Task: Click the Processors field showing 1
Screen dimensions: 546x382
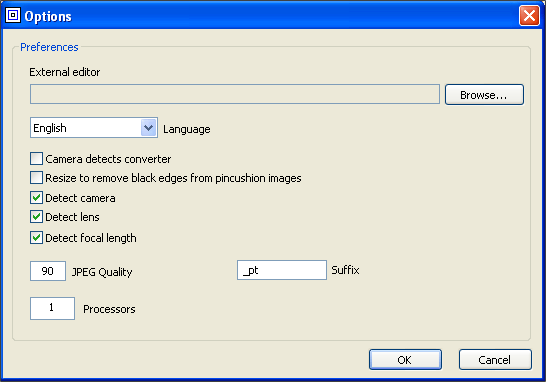Action: tap(52, 308)
